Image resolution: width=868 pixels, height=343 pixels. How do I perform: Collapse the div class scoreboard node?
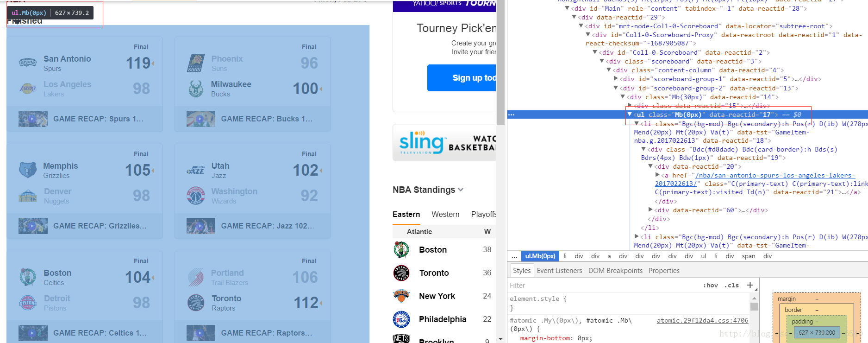coord(602,61)
